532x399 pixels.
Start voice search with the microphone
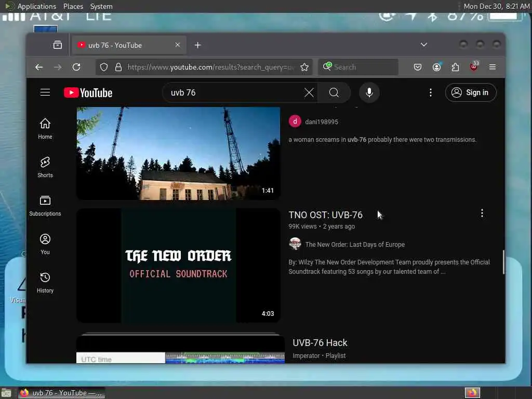[369, 92]
